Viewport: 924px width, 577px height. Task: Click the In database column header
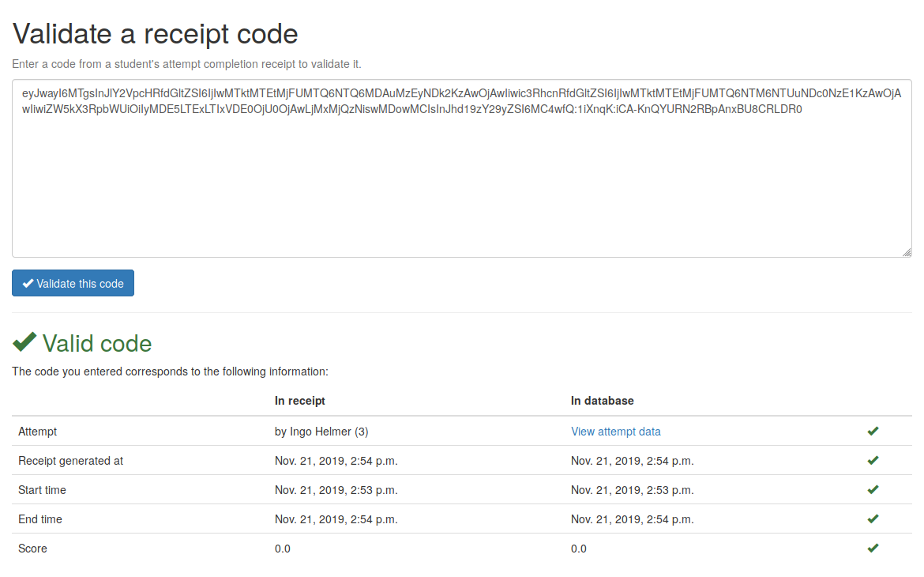pyautogui.click(x=603, y=401)
